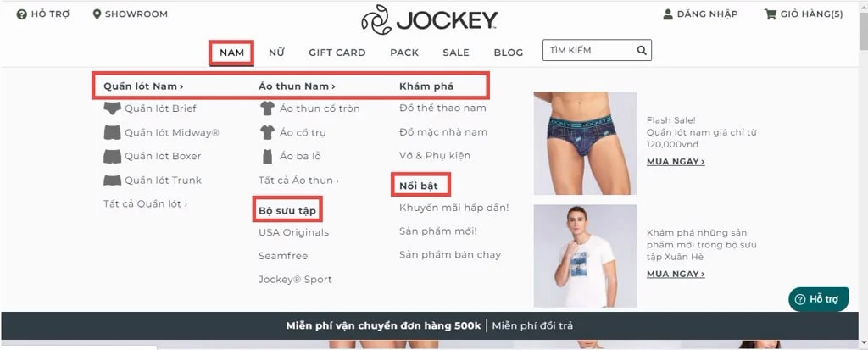Open the shopping cart icon

(770, 14)
